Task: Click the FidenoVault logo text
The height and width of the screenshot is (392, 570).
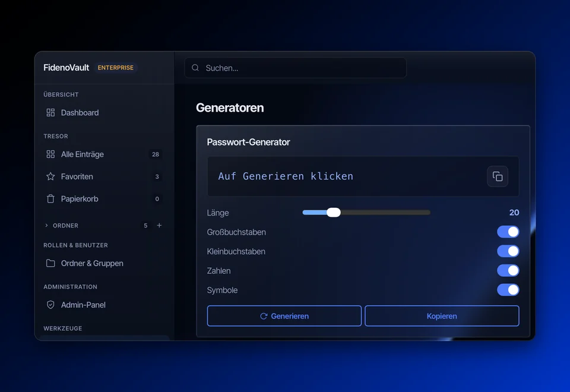Action: click(66, 68)
